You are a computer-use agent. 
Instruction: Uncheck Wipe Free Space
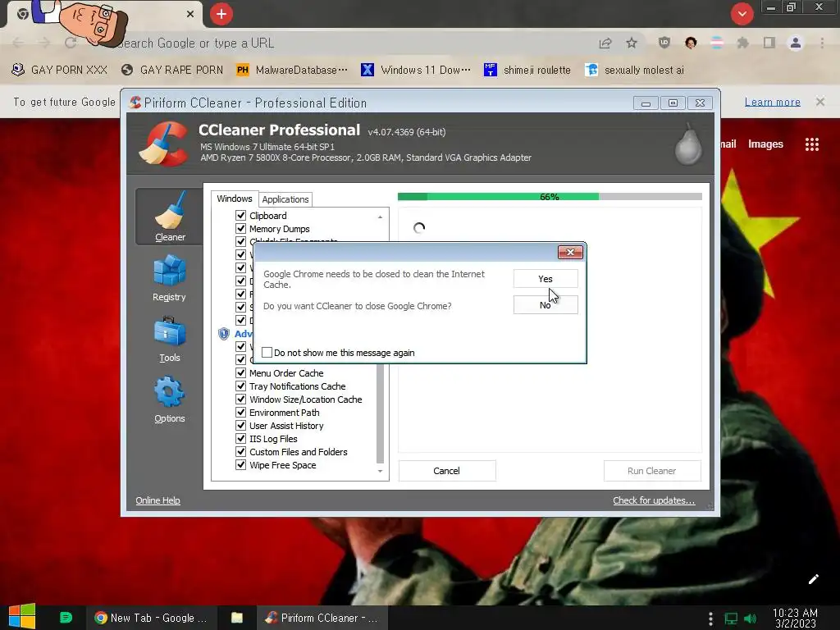[240, 465]
